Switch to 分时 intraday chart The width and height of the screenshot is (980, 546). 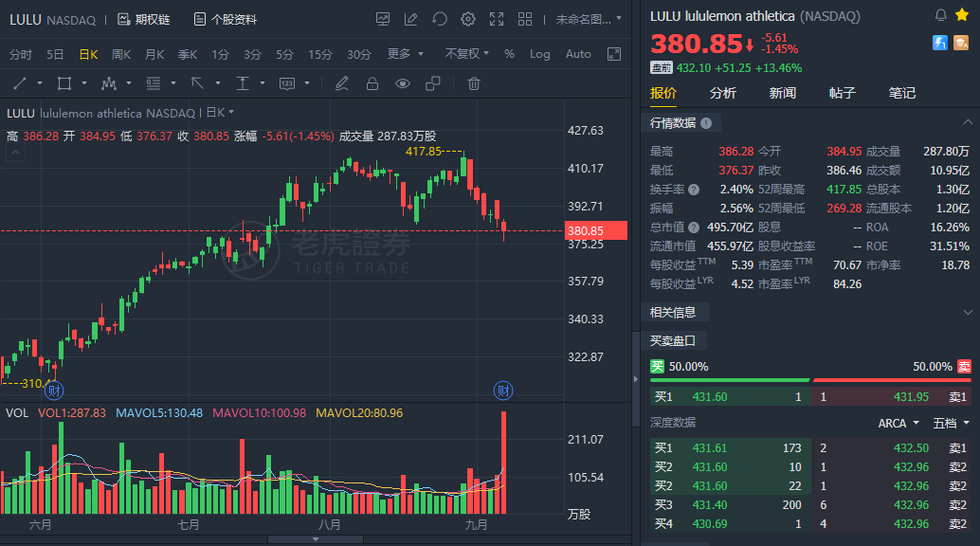coord(21,54)
